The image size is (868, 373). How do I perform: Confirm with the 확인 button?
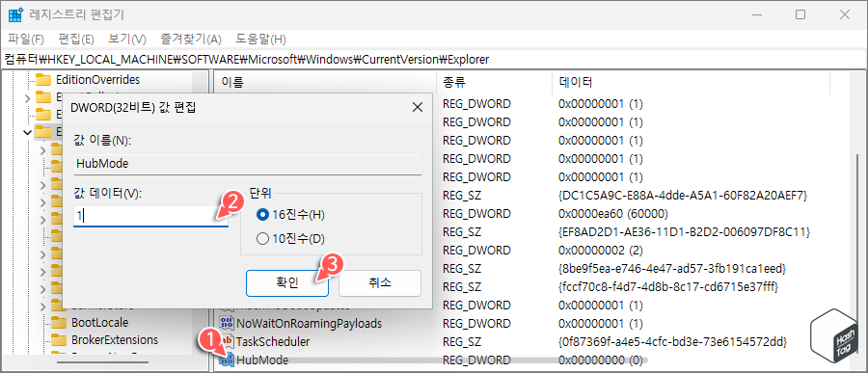coord(287,283)
